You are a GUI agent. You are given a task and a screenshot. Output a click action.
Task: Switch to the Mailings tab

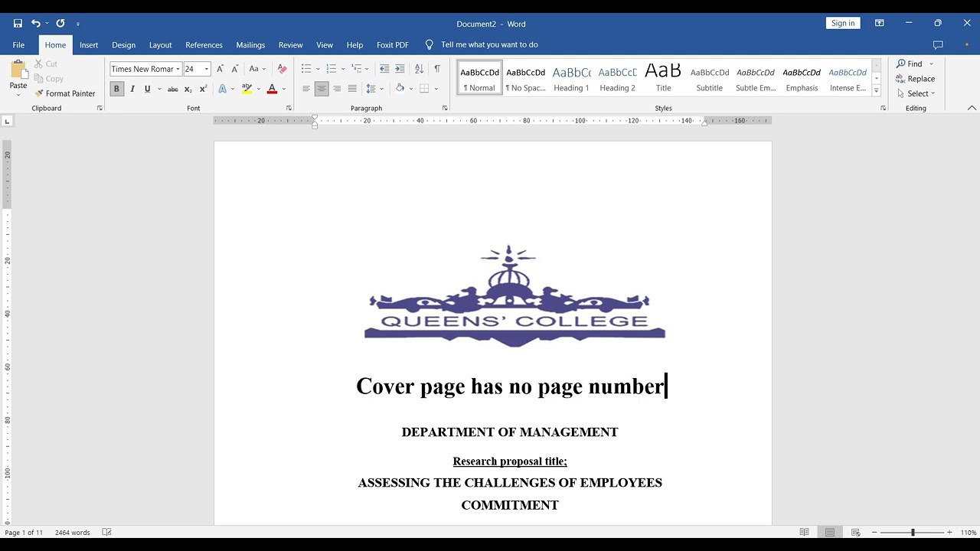tap(250, 45)
